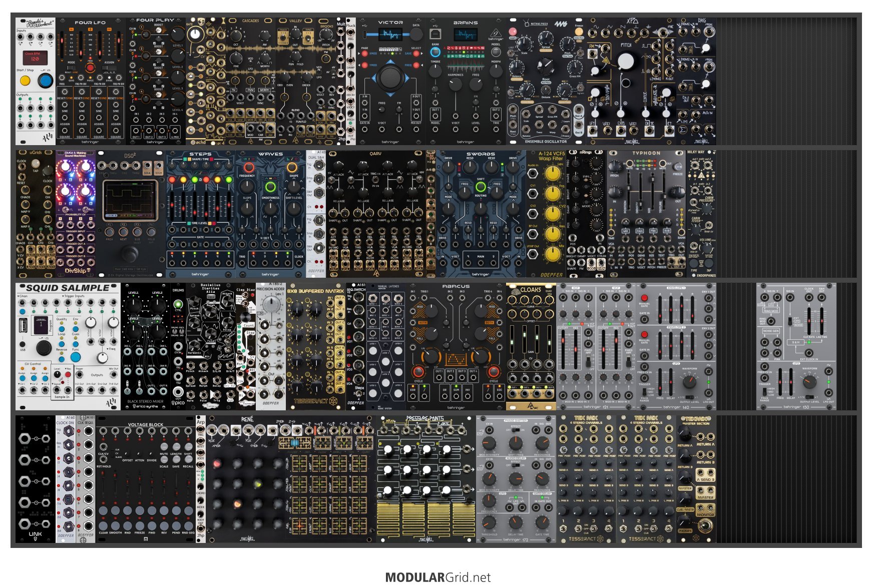Click the USB port on Squid Salmple

23,326
